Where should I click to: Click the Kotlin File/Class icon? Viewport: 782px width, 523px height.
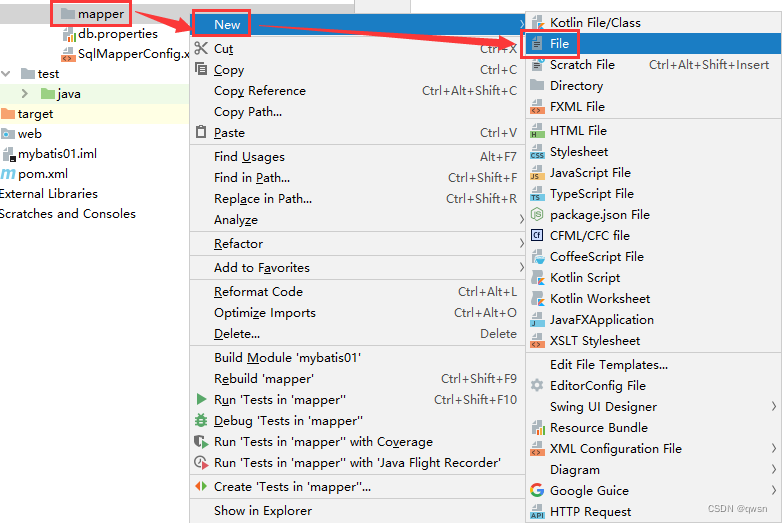(x=537, y=22)
